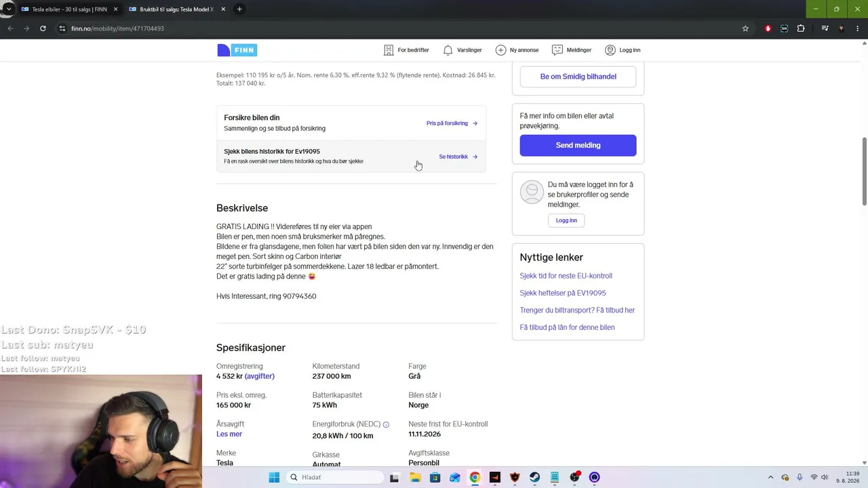Open the blue framed extension icon
The height and width of the screenshot is (488, 868).
pyautogui.click(x=785, y=28)
